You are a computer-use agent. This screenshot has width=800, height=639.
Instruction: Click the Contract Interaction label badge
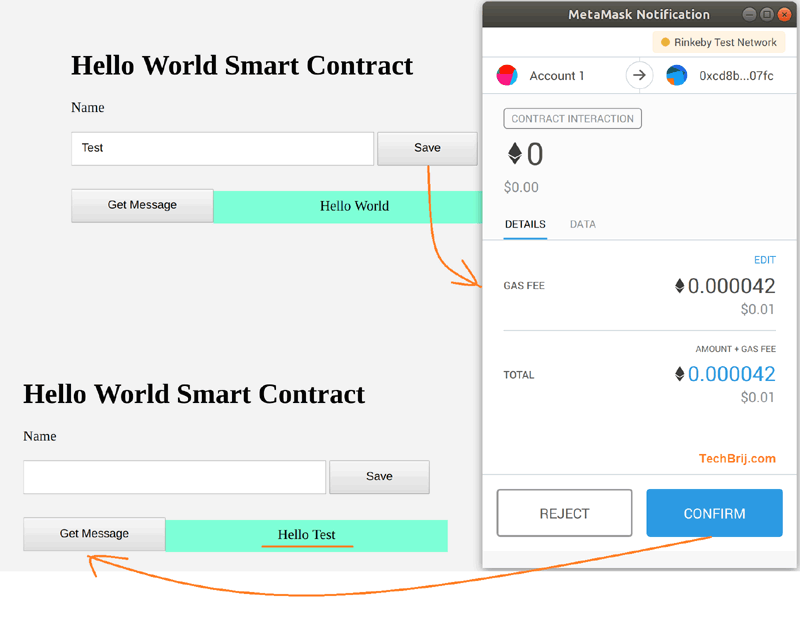(x=572, y=118)
